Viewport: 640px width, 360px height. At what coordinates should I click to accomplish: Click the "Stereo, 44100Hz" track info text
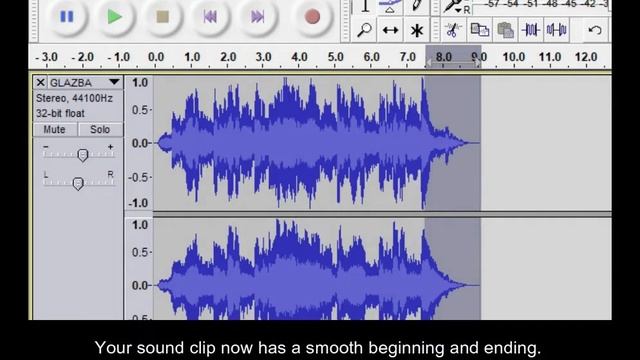[x=74, y=98]
